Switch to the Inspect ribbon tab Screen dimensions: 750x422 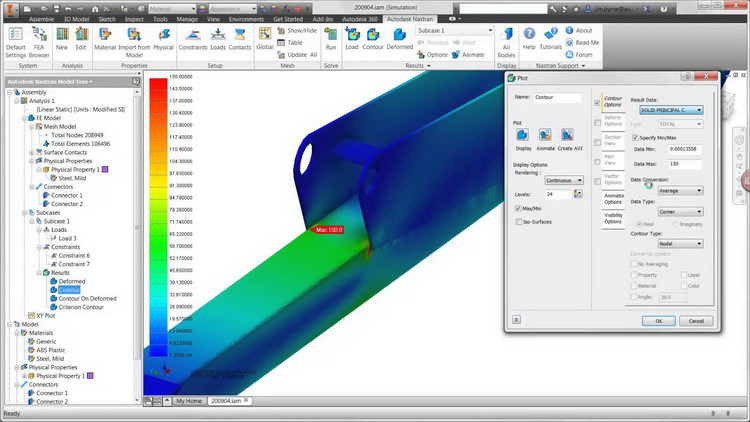(x=134, y=19)
